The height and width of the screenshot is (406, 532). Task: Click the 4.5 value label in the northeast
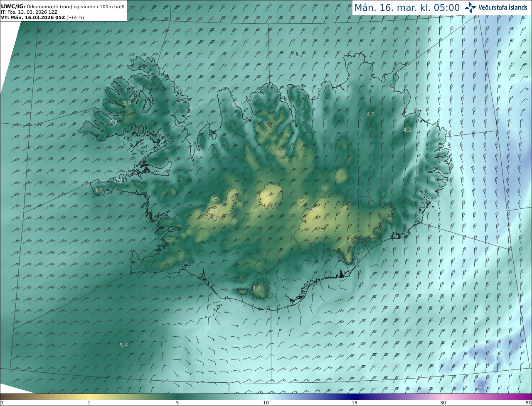370,114
